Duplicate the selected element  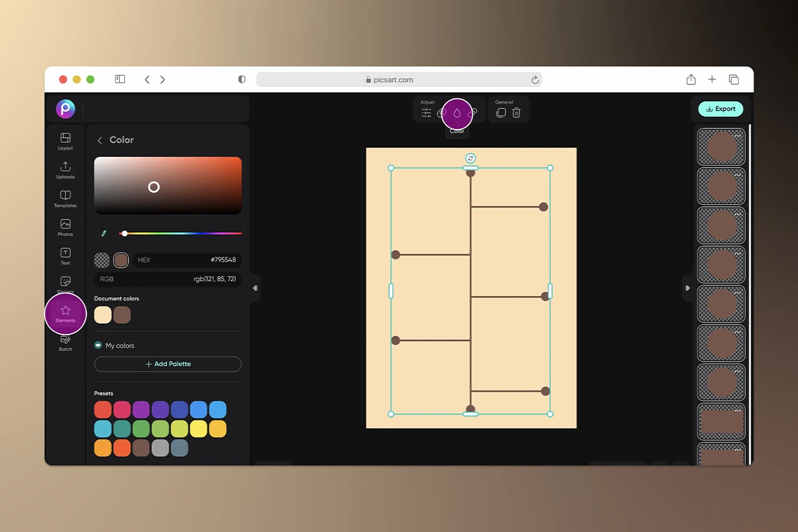point(501,113)
